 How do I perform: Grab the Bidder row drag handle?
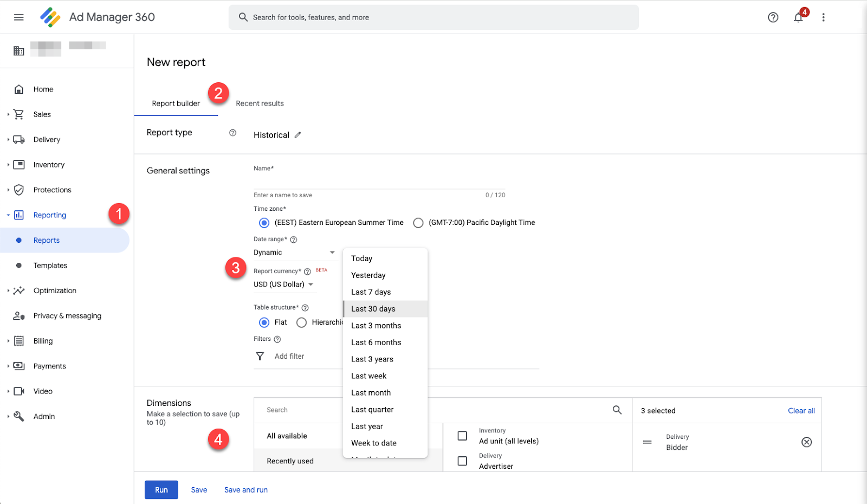tap(648, 442)
